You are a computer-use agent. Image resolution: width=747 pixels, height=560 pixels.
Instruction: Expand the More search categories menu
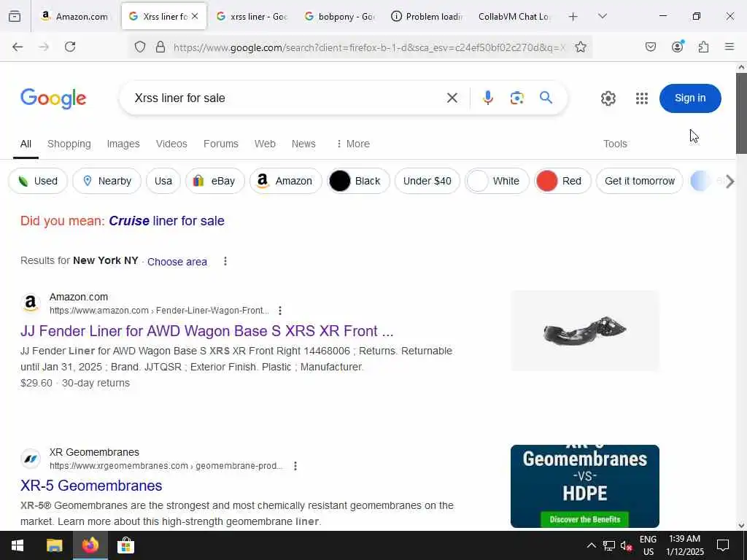pyautogui.click(x=353, y=144)
